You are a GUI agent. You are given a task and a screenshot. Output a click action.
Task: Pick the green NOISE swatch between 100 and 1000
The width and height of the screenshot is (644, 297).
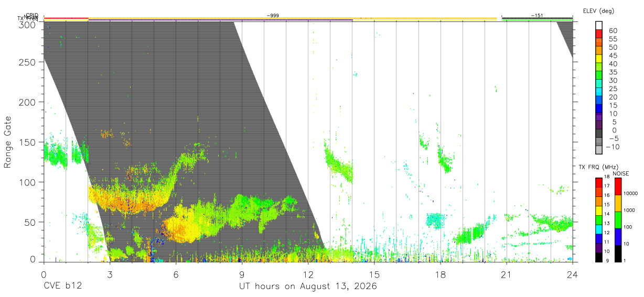pos(618,220)
